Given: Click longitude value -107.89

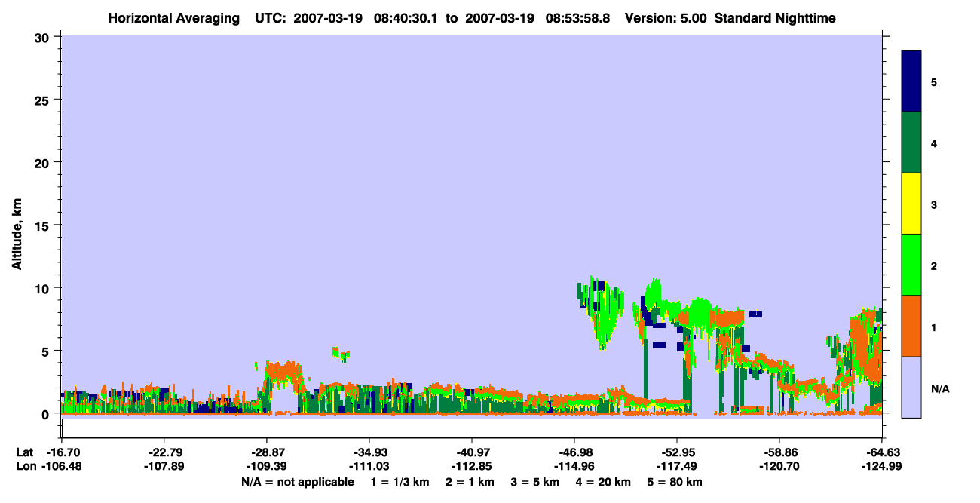Looking at the screenshot, I should pyautogui.click(x=164, y=466).
